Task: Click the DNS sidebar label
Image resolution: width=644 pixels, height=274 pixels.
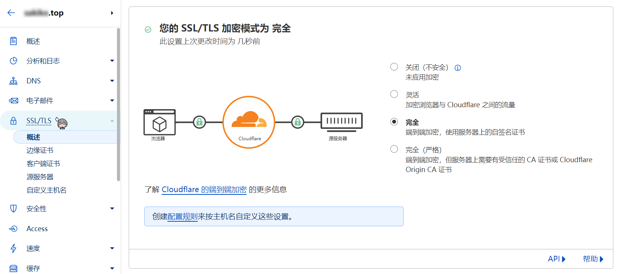Action: (34, 81)
